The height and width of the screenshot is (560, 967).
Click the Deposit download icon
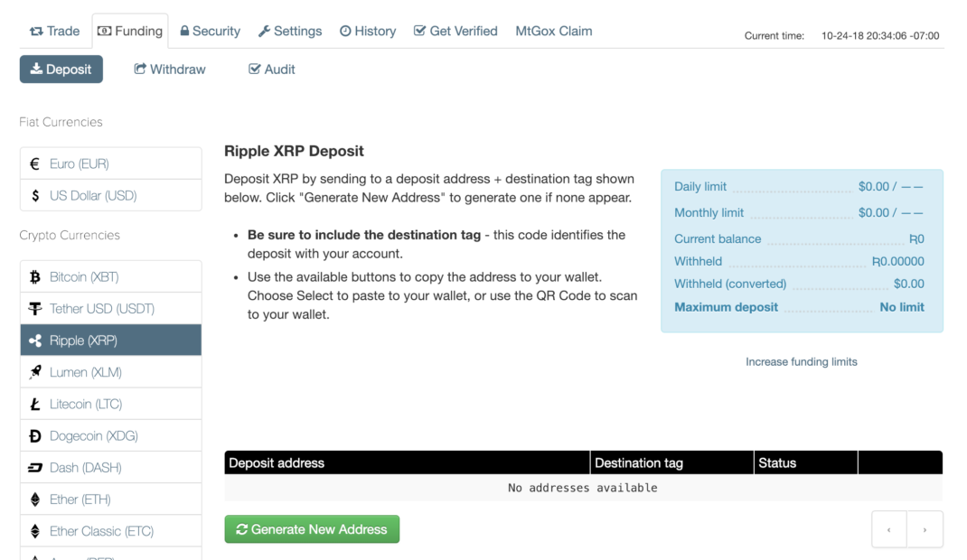pyautogui.click(x=36, y=69)
